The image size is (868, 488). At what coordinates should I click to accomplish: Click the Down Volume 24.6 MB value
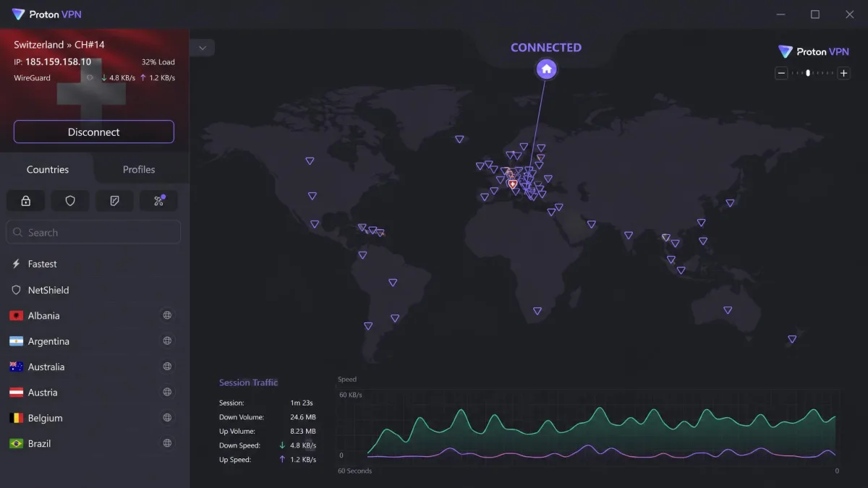coord(302,417)
